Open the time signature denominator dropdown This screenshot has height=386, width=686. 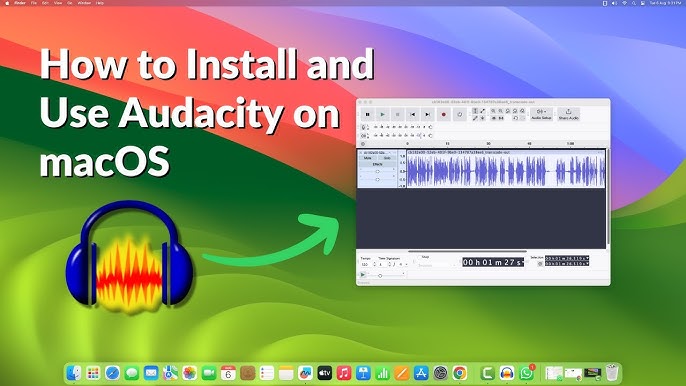pyautogui.click(x=402, y=264)
